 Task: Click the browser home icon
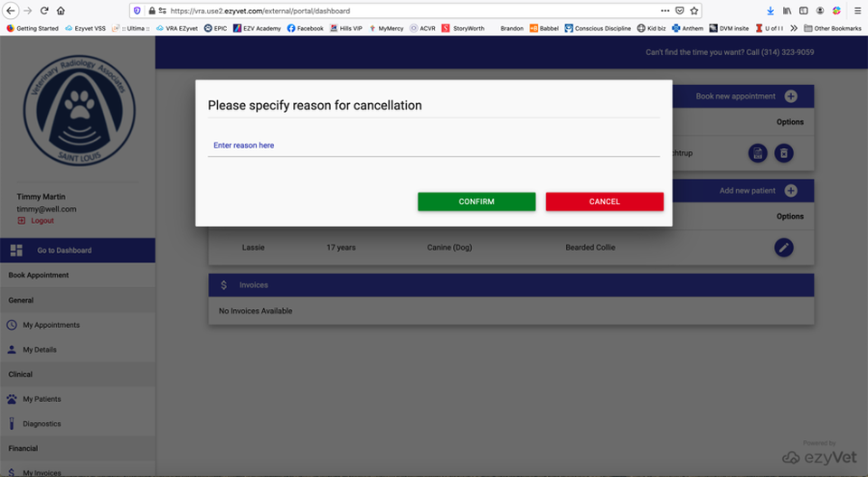tap(61, 11)
